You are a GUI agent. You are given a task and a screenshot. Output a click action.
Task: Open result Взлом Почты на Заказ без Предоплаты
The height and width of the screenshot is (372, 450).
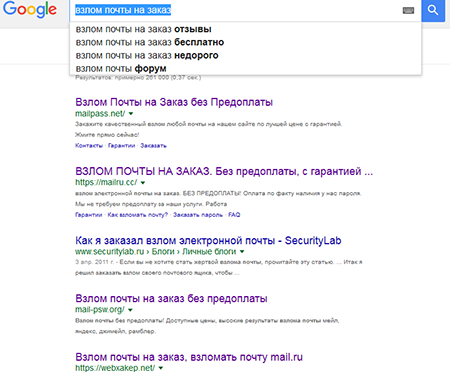click(174, 102)
